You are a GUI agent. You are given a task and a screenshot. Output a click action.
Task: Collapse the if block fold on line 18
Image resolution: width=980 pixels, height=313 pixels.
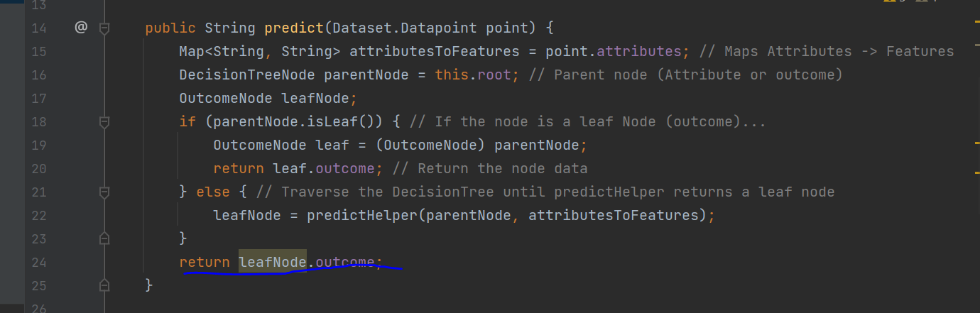104,122
